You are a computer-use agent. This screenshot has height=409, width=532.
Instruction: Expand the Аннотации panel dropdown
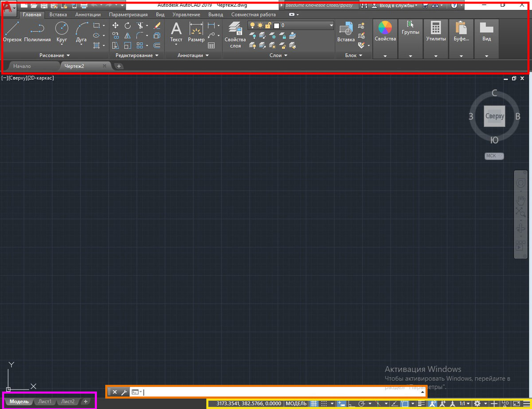(193, 55)
